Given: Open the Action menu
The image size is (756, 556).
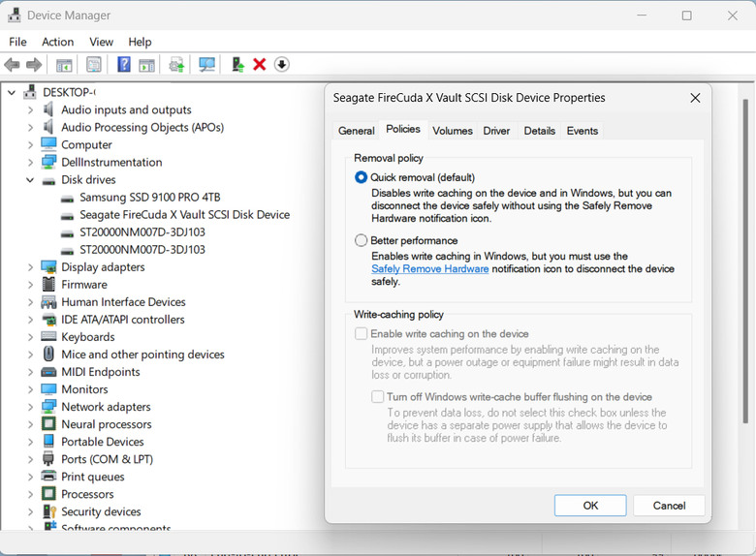Looking at the screenshot, I should click(x=58, y=42).
